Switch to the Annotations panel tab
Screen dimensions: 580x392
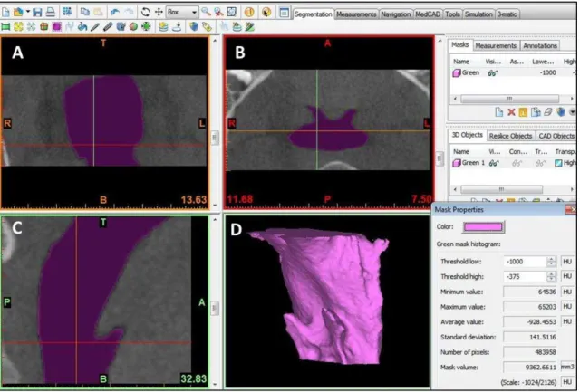pyautogui.click(x=540, y=46)
